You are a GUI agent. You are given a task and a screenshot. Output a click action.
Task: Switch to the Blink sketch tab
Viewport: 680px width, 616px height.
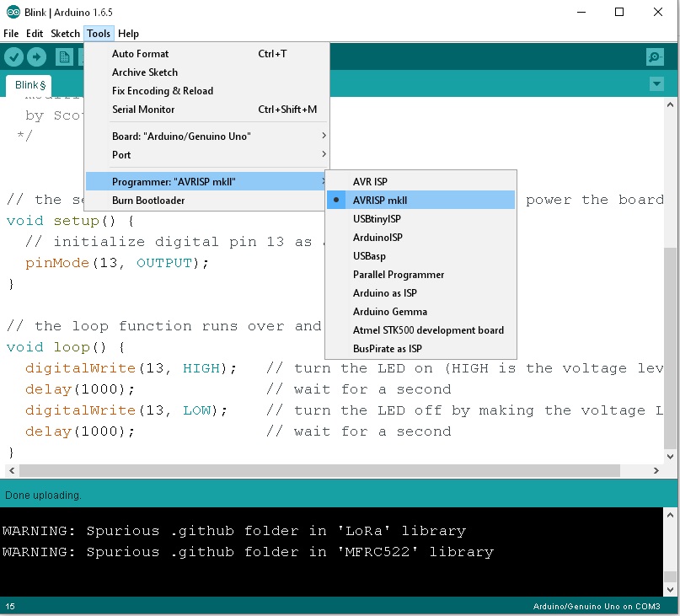click(x=29, y=85)
